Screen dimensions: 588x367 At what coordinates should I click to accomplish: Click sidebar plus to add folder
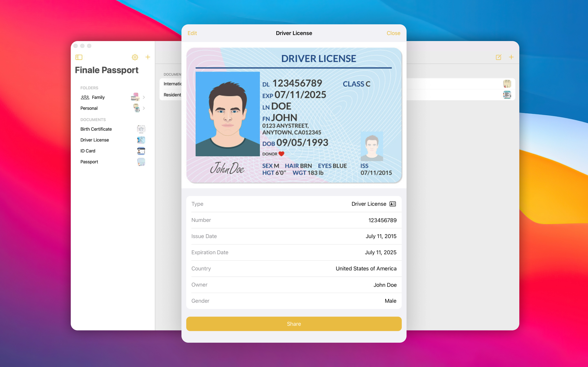148,57
